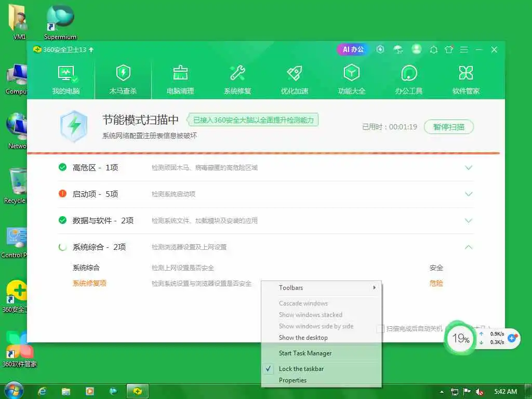Open the 优化加速 rocket tab
Viewport: 532px width, 399px height.
coord(295,80)
